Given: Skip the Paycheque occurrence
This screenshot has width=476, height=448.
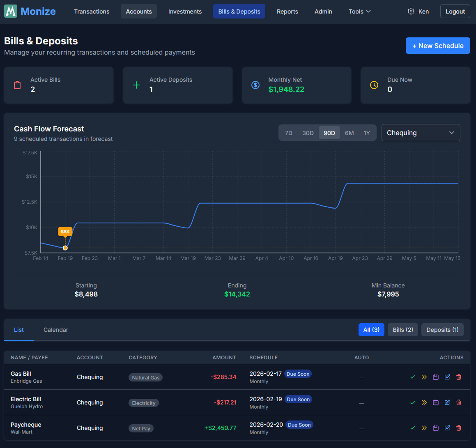Looking at the screenshot, I should tap(424, 428).
